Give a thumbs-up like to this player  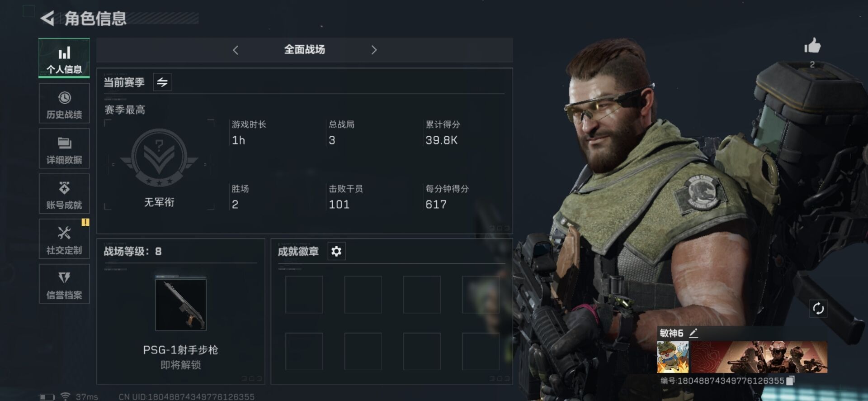[x=812, y=46]
